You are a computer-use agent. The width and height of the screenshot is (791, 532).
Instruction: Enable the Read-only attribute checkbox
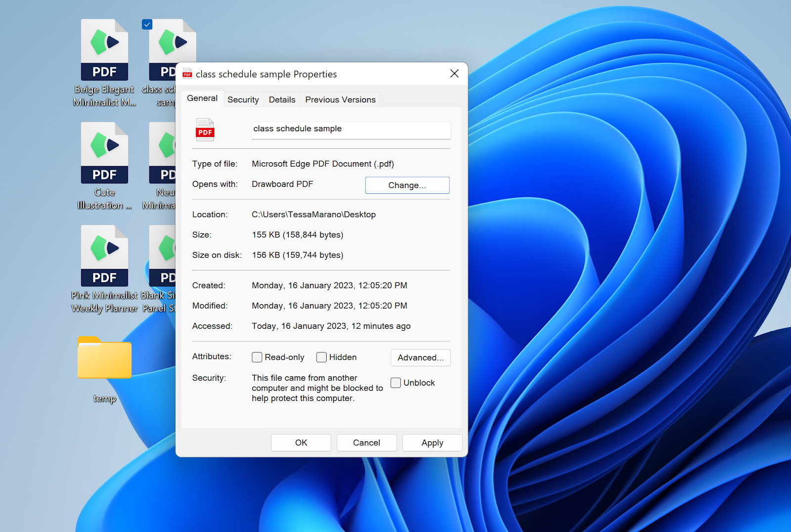pos(257,357)
